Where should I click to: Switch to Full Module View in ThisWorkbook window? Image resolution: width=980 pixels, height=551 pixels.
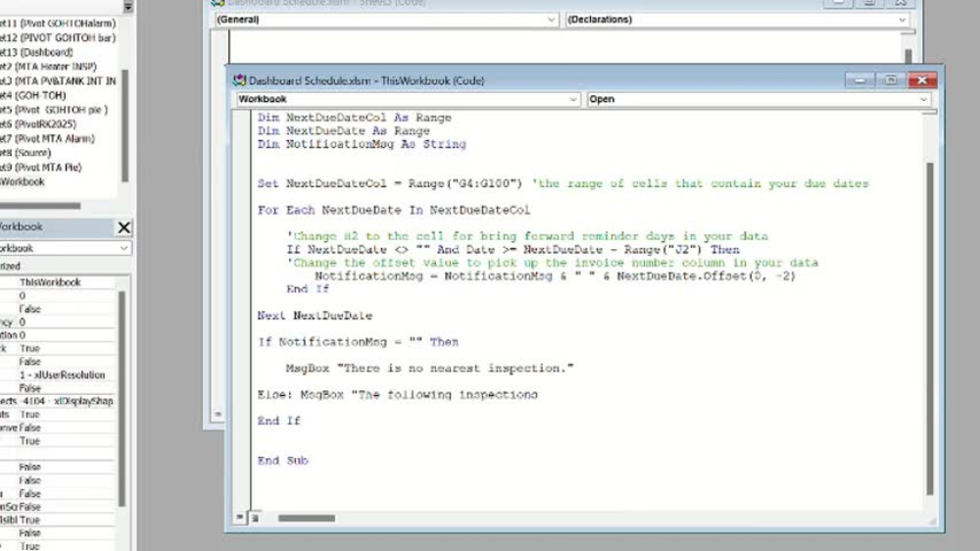[x=255, y=518]
